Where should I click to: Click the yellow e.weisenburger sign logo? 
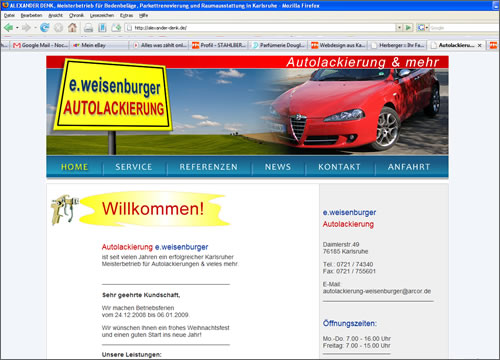click(113, 96)
